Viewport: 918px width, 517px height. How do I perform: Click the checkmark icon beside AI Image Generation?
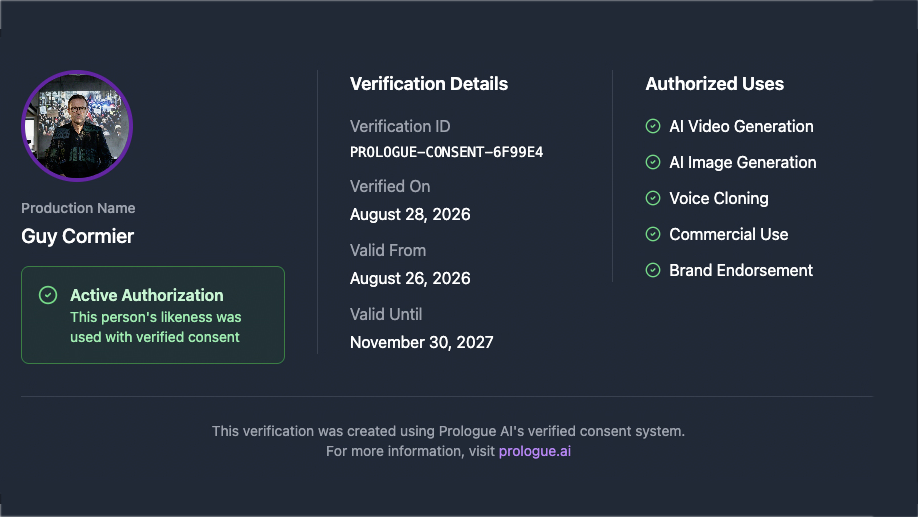653,162
